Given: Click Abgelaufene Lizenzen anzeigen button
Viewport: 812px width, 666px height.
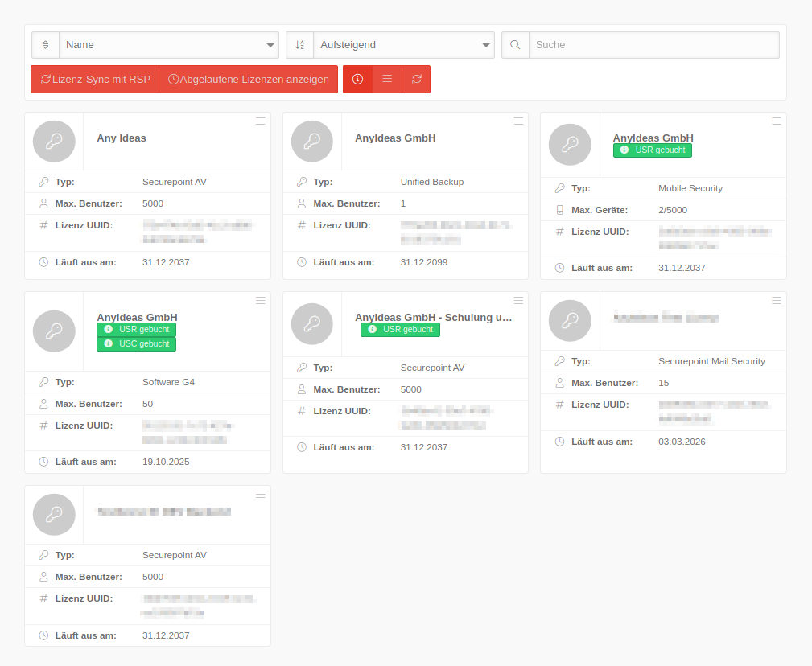Looking at the screenshot, I should [248, 80].
